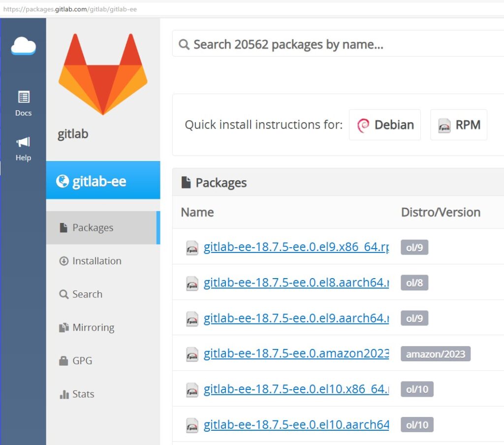Click the Debian swirl icon
The image size is (504, 445).
coord(363,125)
